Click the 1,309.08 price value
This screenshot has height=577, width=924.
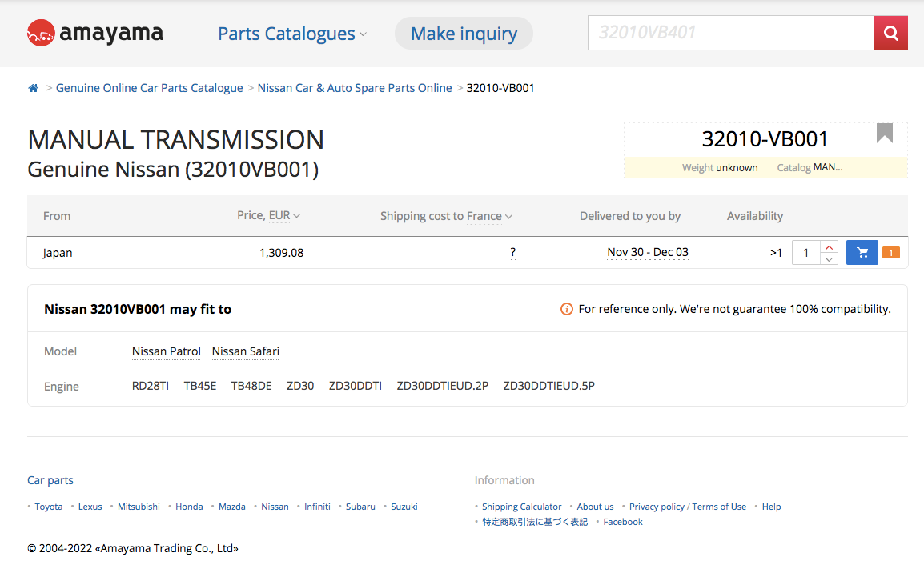[281, 253]
